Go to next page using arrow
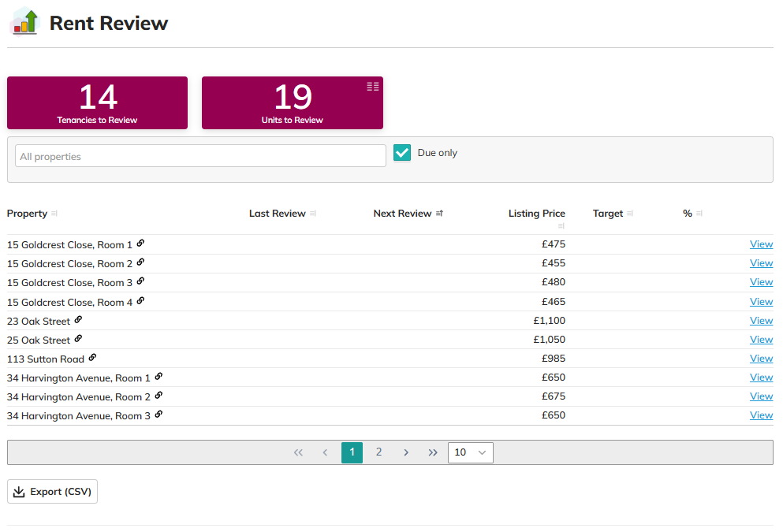 click(x=406, y=452)
